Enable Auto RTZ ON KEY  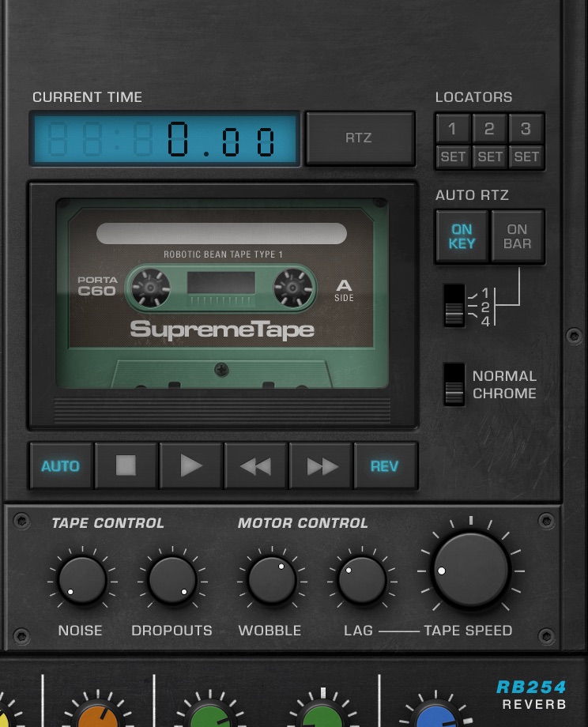coord(462,236)
